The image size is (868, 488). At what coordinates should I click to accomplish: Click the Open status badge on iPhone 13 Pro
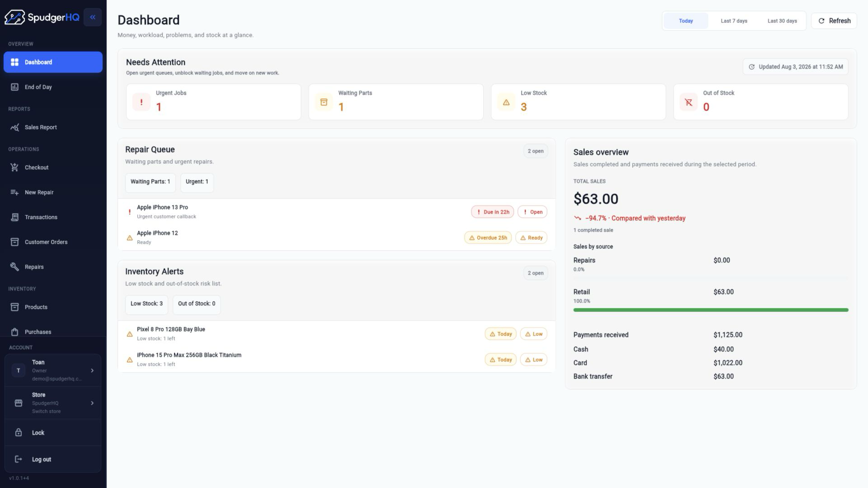coord(532,212)
